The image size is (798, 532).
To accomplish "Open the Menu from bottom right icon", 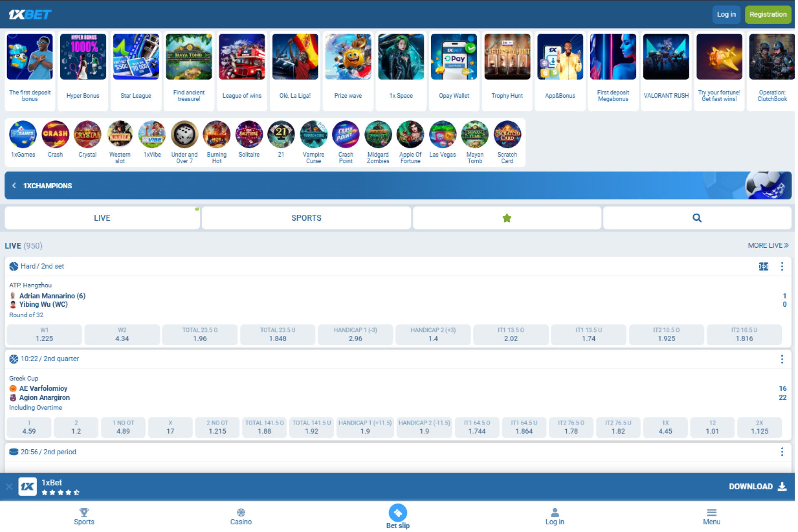I will pos(712,515).
